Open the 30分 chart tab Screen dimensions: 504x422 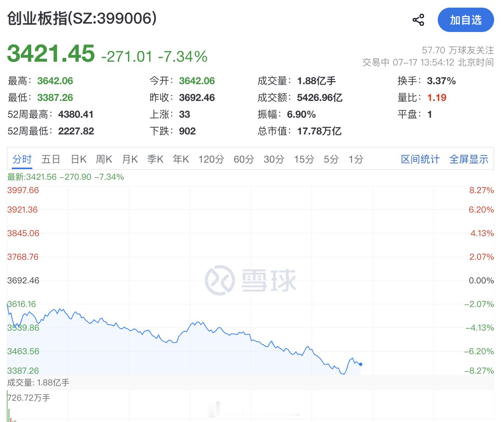(x=274, y=159)
